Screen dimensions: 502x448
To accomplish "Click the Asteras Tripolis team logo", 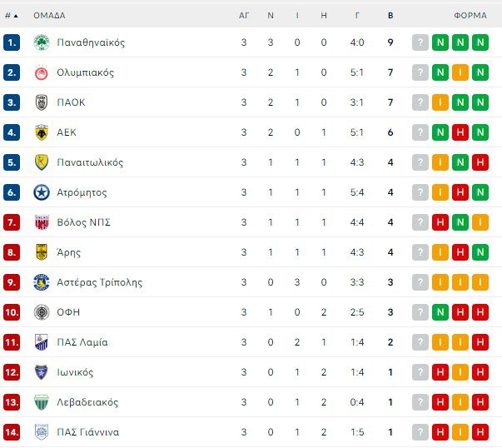I will point(41,282).
